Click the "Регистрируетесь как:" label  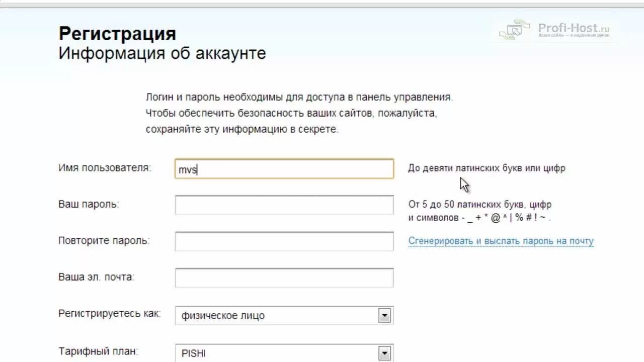coord(110,314)
